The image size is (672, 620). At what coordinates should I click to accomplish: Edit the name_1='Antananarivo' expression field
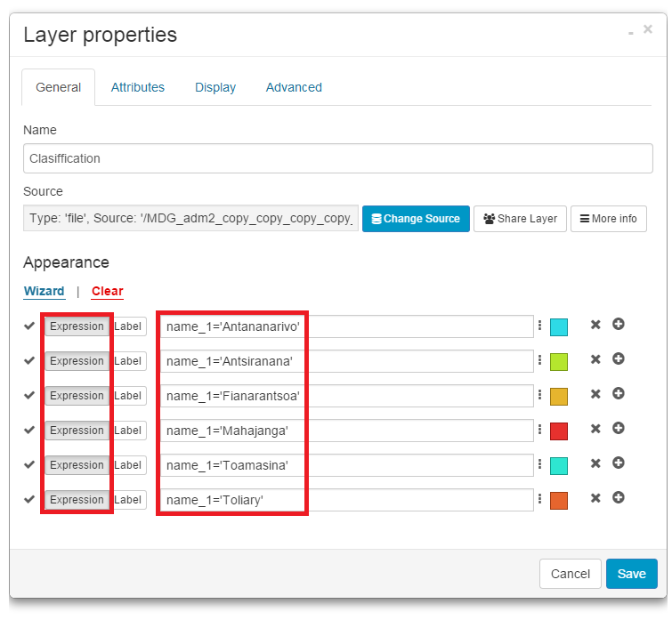[x=347, y=326]
